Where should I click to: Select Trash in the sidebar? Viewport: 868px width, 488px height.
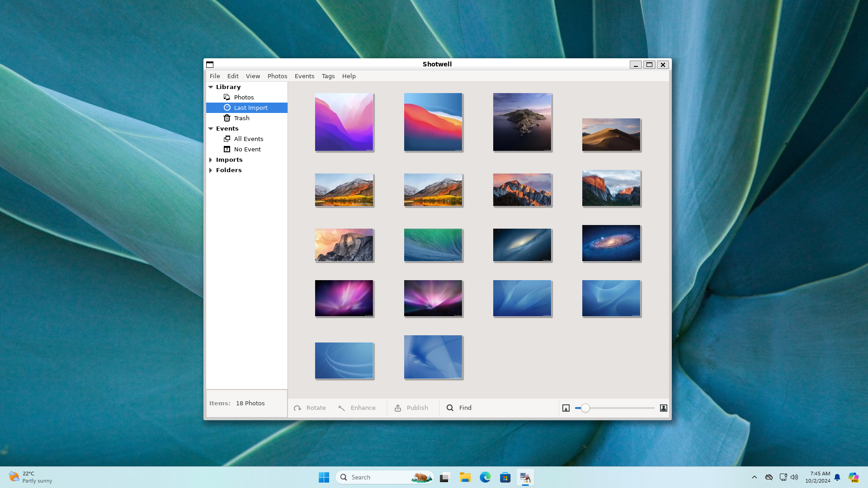(247, 118)
